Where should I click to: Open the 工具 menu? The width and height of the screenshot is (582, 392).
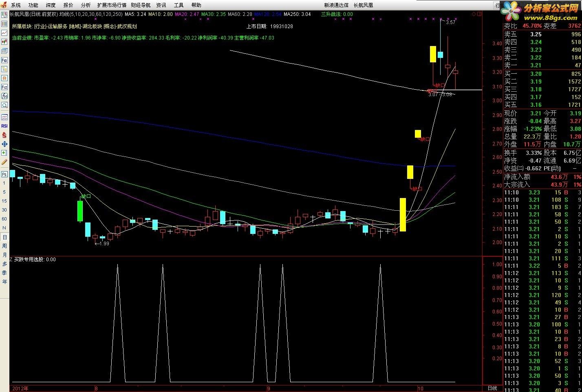pos(179,5)
